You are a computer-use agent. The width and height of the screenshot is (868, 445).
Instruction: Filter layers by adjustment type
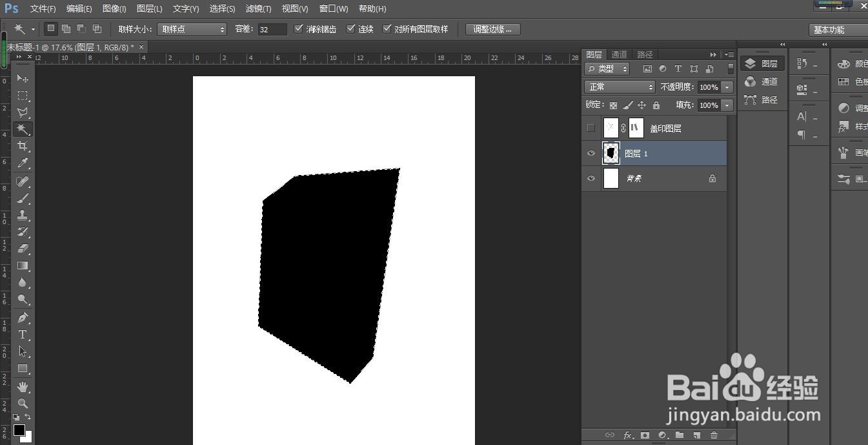[x=663, y=68]
